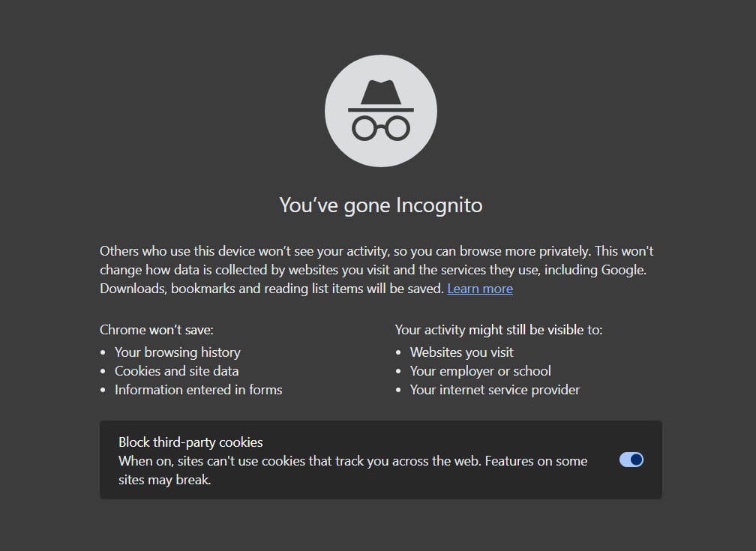Click the Block third-party cookies title
The height and width of the screenshot is (551, 756).
tap(190, 442)
